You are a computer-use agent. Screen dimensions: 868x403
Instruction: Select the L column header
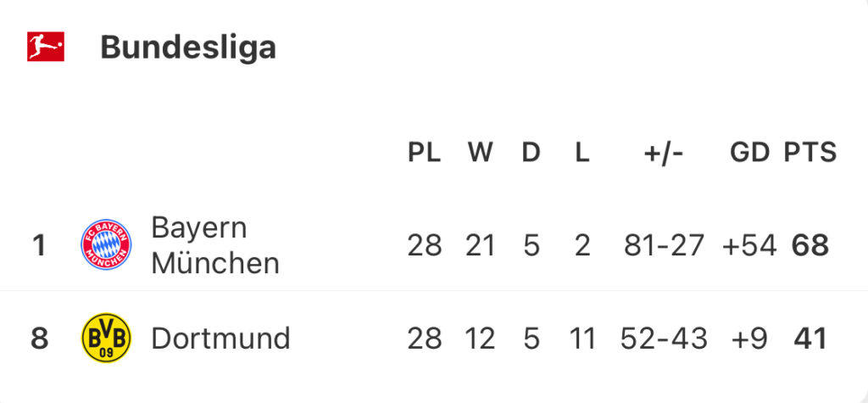tap(581, 153)
